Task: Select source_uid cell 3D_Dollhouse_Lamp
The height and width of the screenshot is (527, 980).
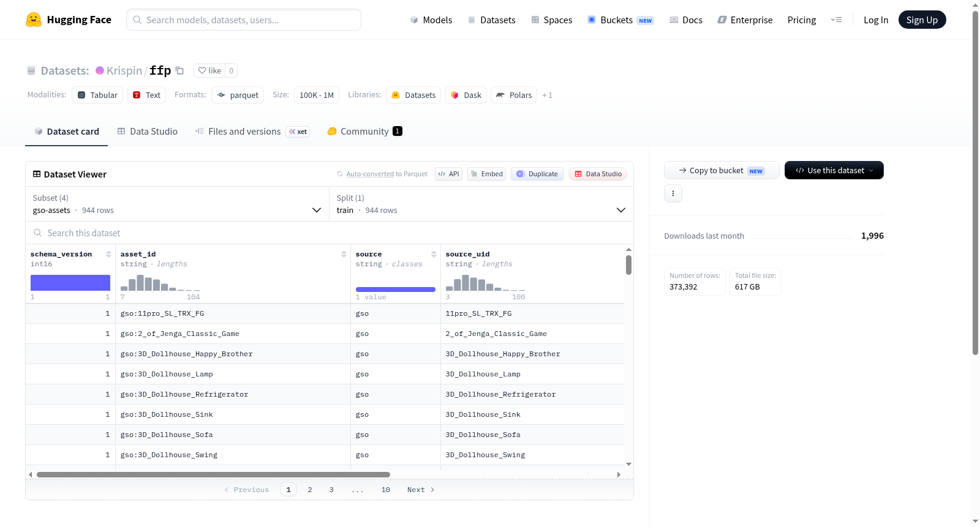Action: pos(532,374)
